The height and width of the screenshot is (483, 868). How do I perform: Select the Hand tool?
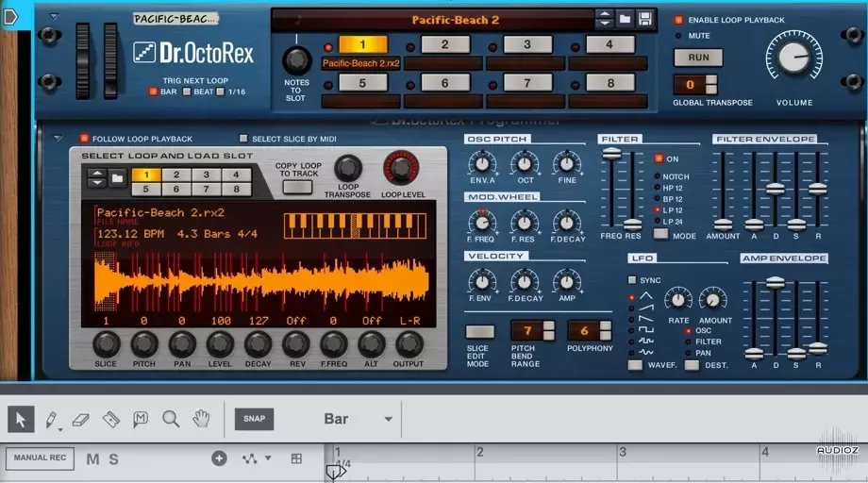point(201,419)
